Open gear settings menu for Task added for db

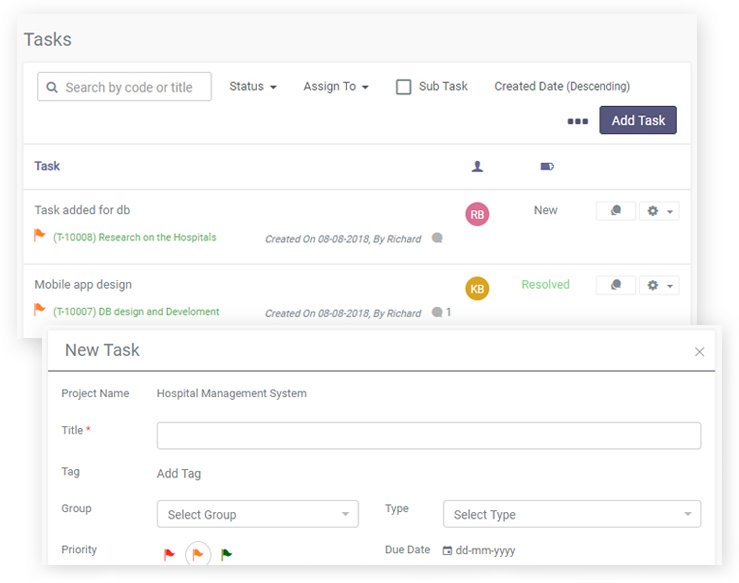coord(660,211)
